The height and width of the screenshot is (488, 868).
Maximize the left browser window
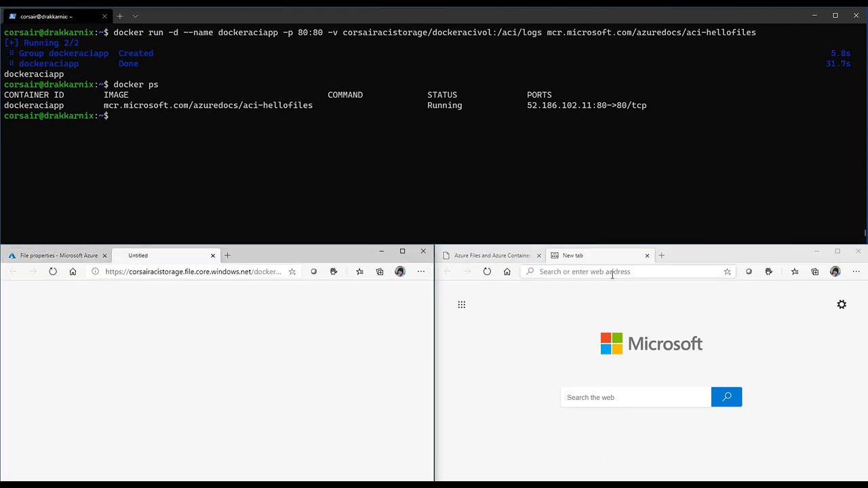(x=402, y=251)
